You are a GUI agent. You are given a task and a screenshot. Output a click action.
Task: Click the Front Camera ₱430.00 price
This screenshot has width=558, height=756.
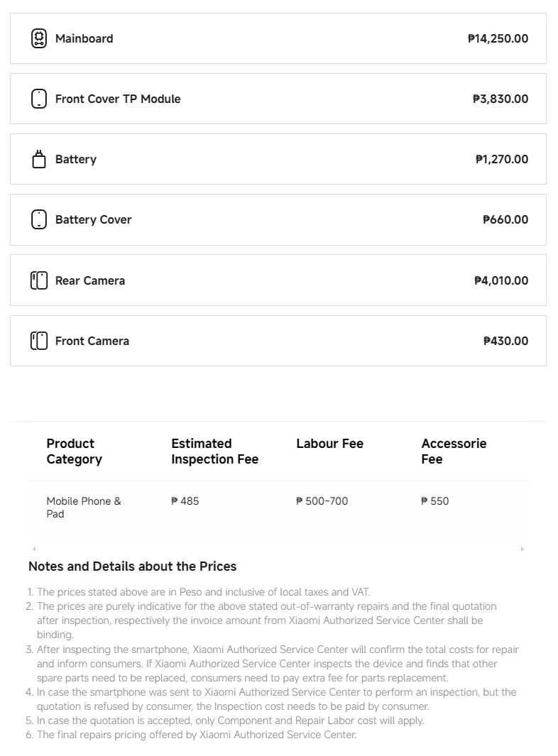click(x=505, y=341)
